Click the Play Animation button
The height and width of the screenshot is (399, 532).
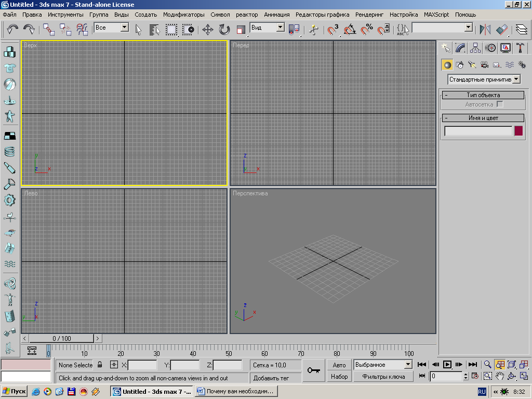pos(447,364)
